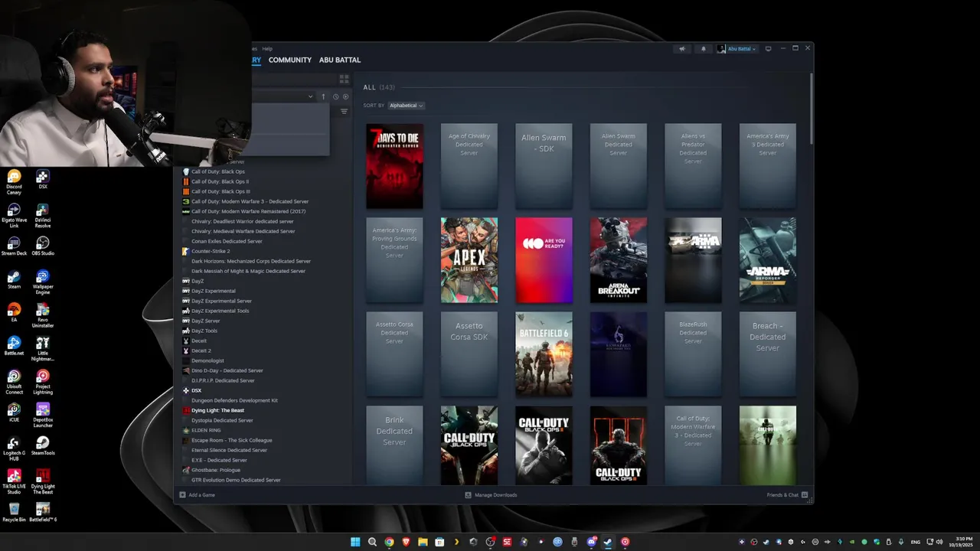The image size is (980, 551).
Task: Open Arma Reforger cover tile
Action: (x=768, y=260)
